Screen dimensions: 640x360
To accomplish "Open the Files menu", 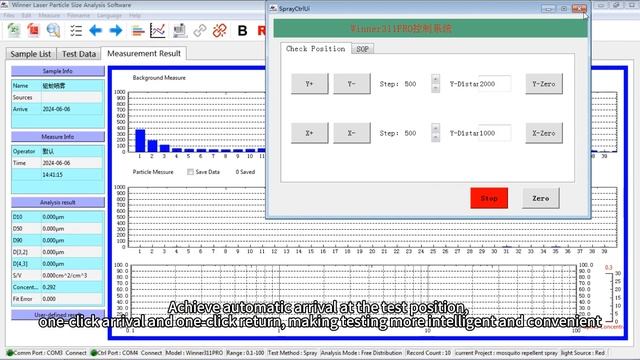I will [9, 16].
